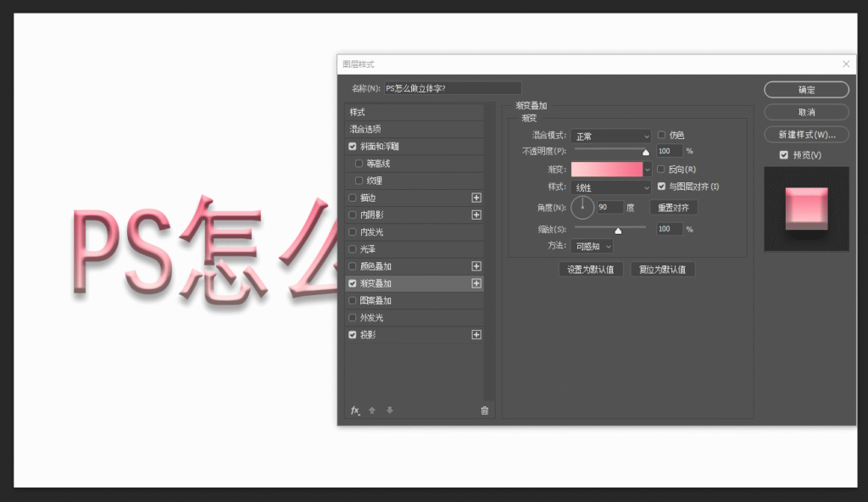Enable the 外发光 checkbox
The height and width of the screenshot is (502, 868).
[x=352, y=317]
